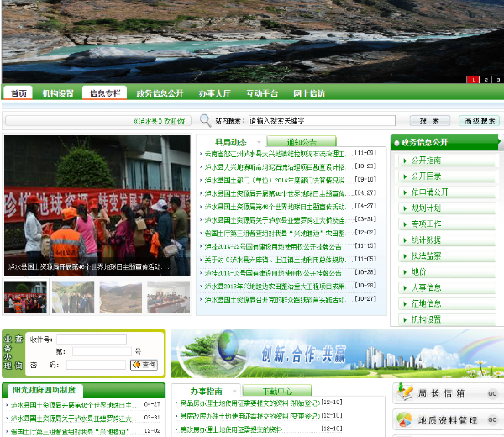Click the 高级搜索 advanced search button
The width and height of the screenshot is (504, 437).
[x=480, y=121]
